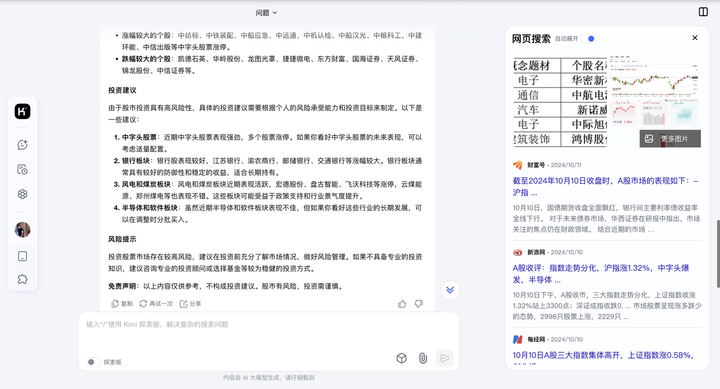Open the mobile app sidebar icon
This screenshot has height=389, width=720.
click(22, 256)
